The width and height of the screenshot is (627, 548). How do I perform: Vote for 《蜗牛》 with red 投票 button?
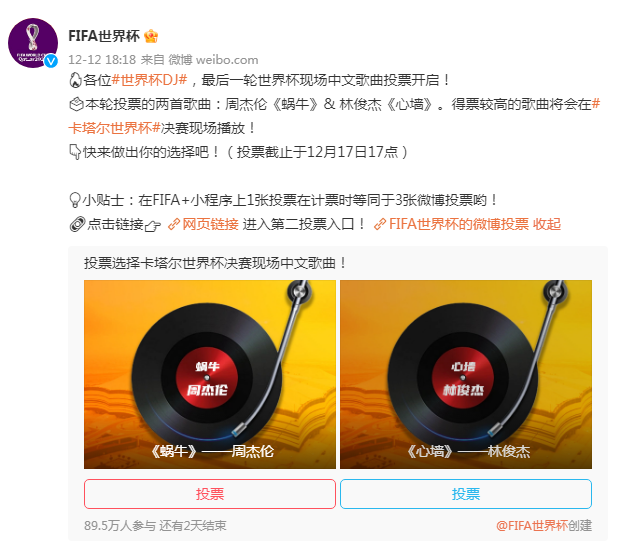click(x=210, y=494)
